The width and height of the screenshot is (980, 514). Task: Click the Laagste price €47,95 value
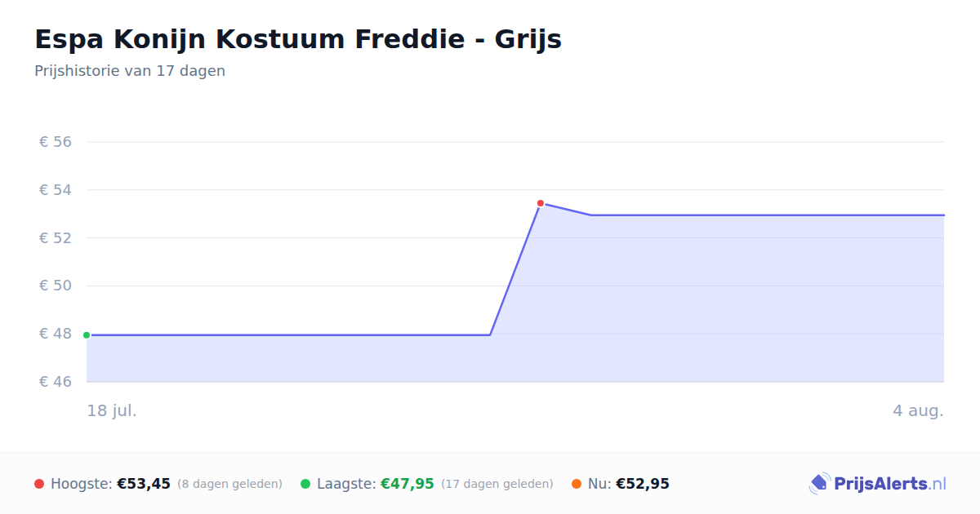point(408,484)
